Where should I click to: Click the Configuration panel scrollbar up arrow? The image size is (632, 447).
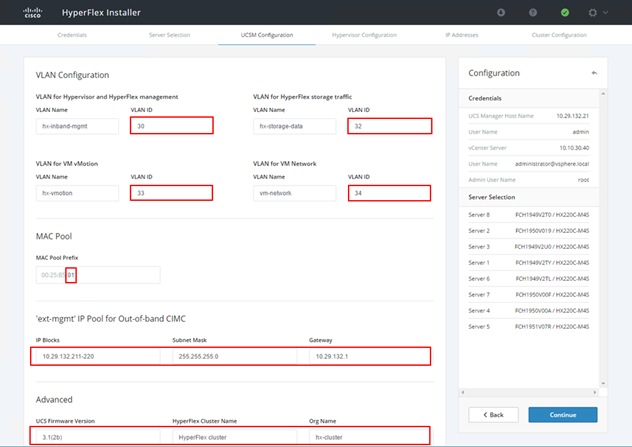coord(603,94)
